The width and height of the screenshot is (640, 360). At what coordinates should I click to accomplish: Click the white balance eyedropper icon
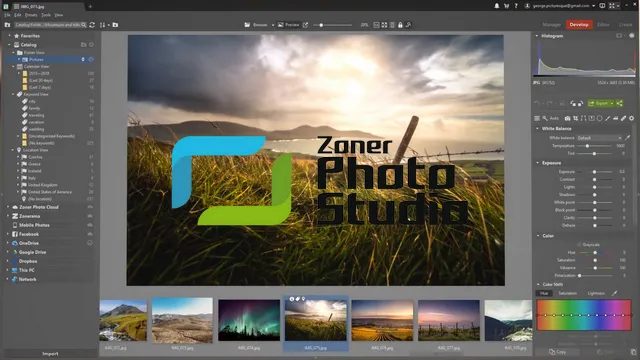627,138
